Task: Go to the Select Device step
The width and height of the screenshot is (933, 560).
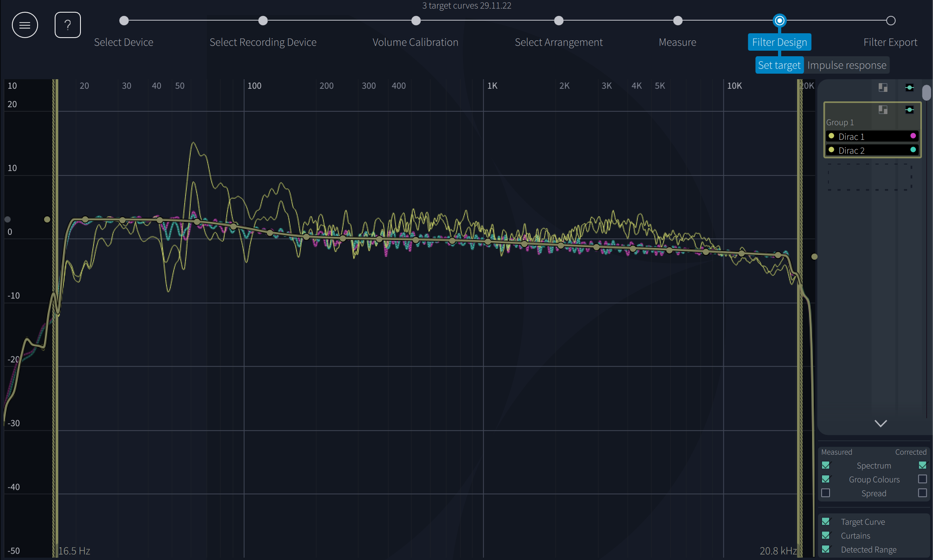Action: (124, 42)
